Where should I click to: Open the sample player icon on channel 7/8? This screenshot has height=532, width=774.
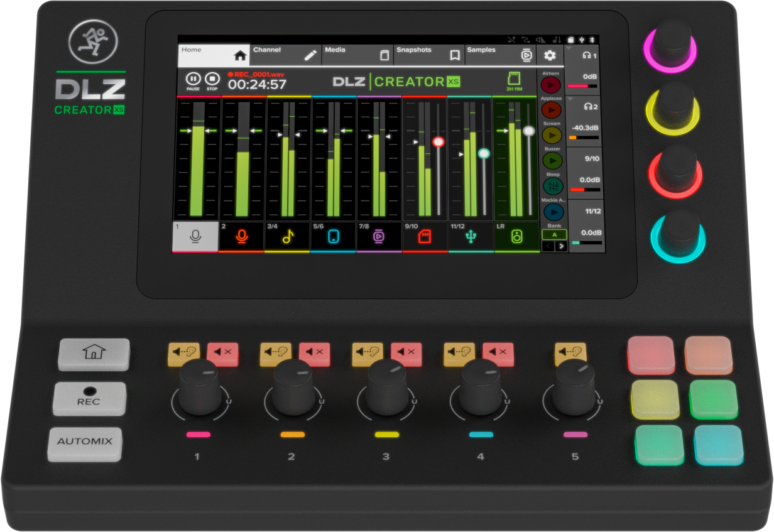click(379, 236)
